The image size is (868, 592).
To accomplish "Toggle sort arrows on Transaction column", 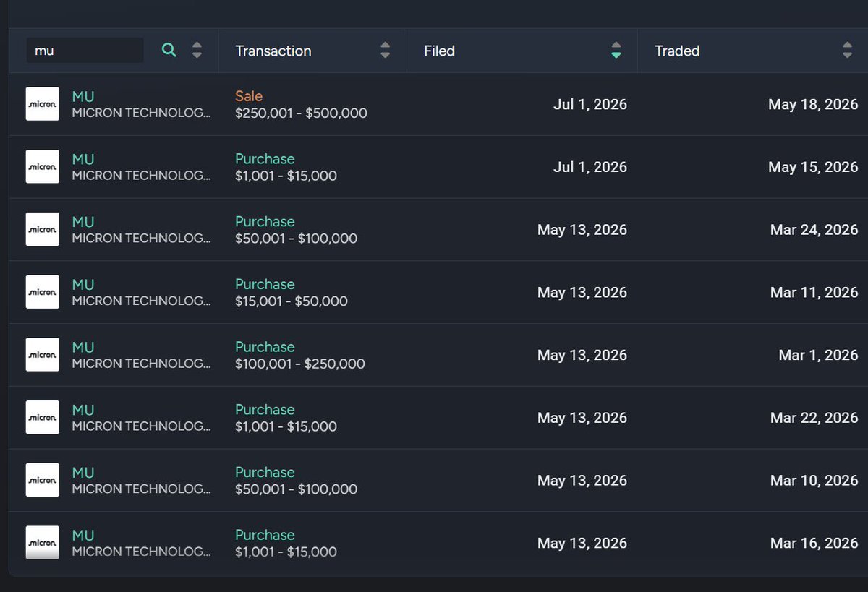I will click(386, 51).
